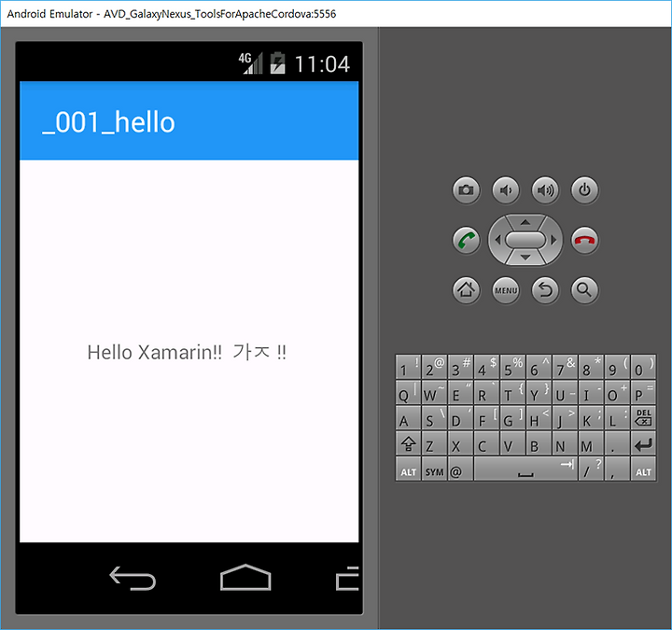Click the Y letter key

539,392
